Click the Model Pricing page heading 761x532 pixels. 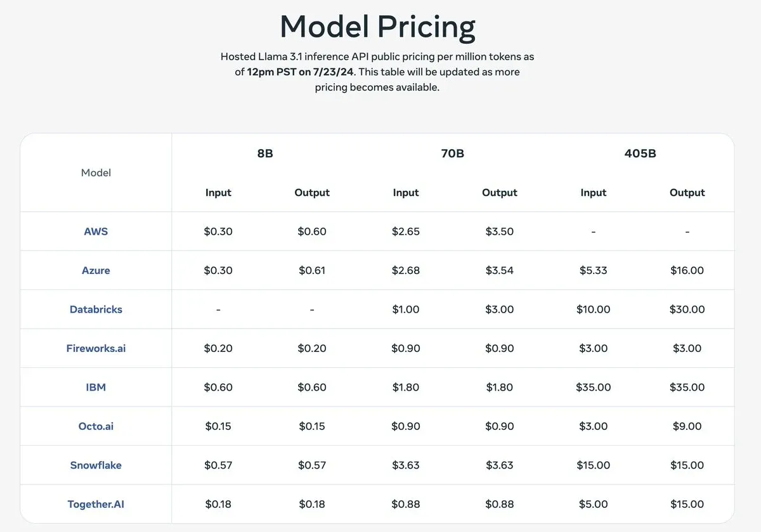point(377,27)
